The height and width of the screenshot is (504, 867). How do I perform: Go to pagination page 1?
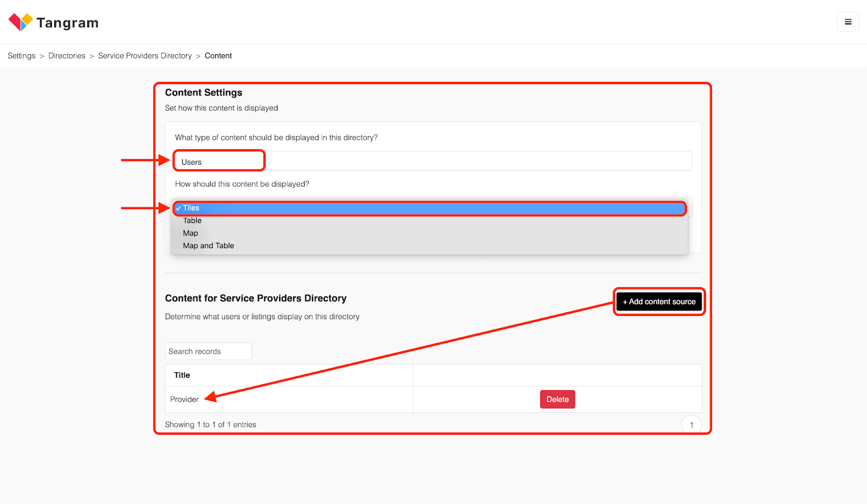691,425
